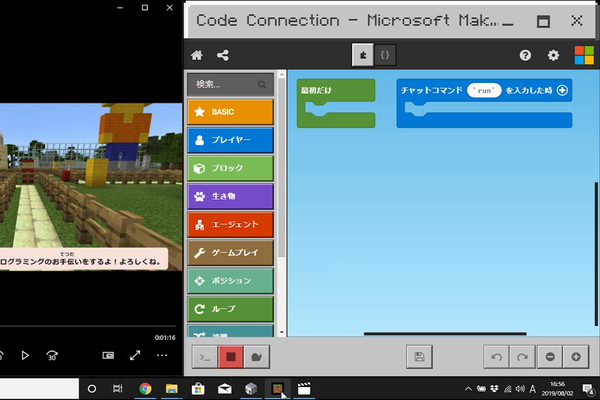
Task: Open the エージェント block category
Action: (230, 224)
